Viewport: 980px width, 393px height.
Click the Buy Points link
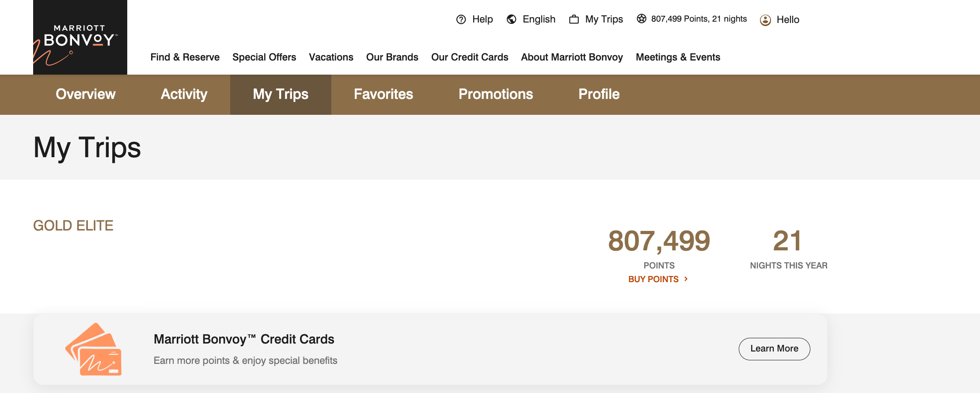(653, 279)
